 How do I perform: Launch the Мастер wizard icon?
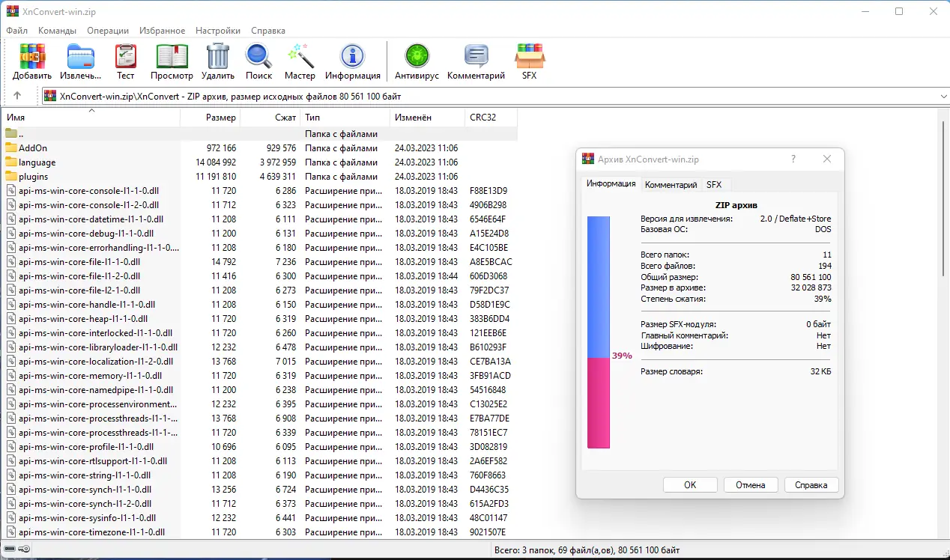[x=300, y=57]
